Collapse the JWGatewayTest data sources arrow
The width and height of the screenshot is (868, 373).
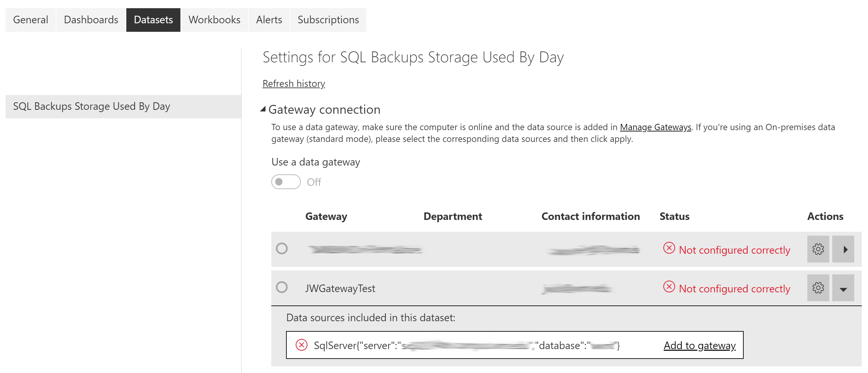click(x=843, y=288)
